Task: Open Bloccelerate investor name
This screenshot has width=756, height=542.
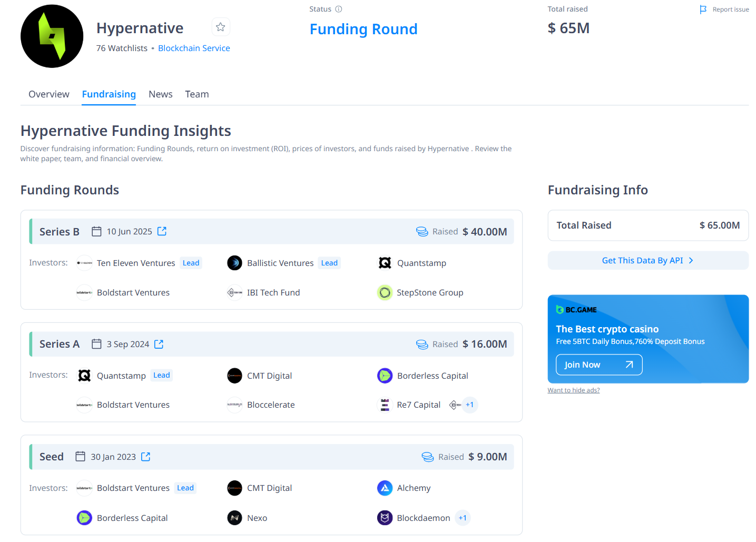Action: click(x=271, y=405)
